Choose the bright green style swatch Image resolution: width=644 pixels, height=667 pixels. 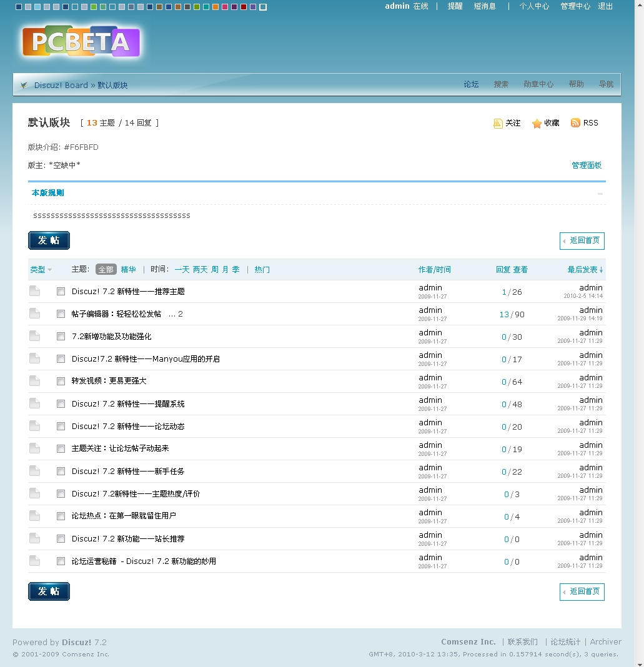[x=94, y=7]
